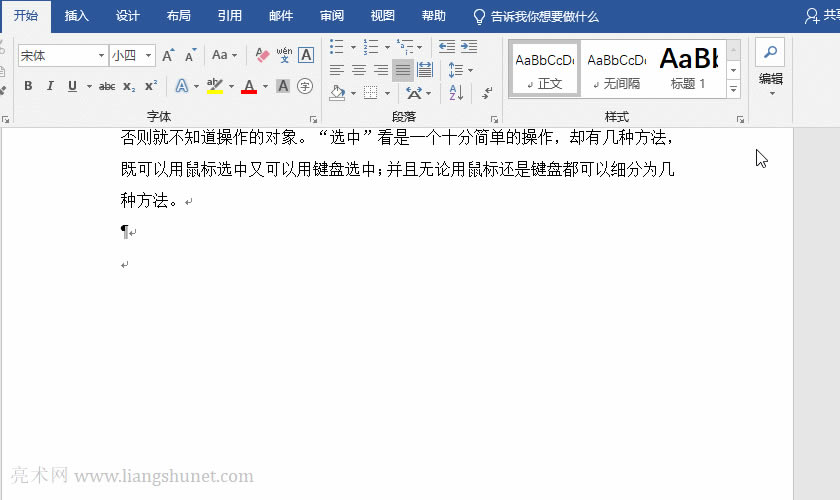Click the 编辑 (Editing) button
Image resolution: width=840 pixels, height=500 pixels.
coord(770,68)
